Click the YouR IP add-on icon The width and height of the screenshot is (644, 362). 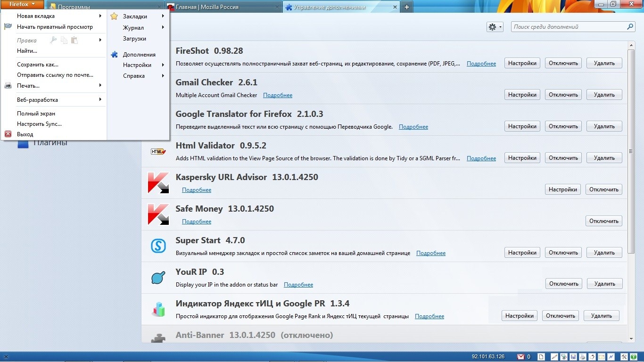click(x=158, y=278)
